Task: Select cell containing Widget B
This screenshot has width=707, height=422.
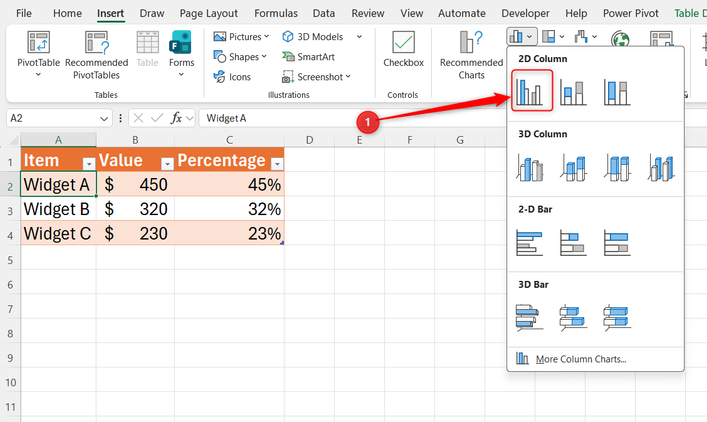Action: coord(59,209)
